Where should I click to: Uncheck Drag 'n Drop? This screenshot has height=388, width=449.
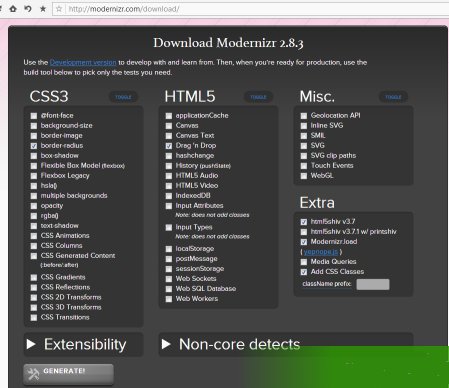click(169, 146)
